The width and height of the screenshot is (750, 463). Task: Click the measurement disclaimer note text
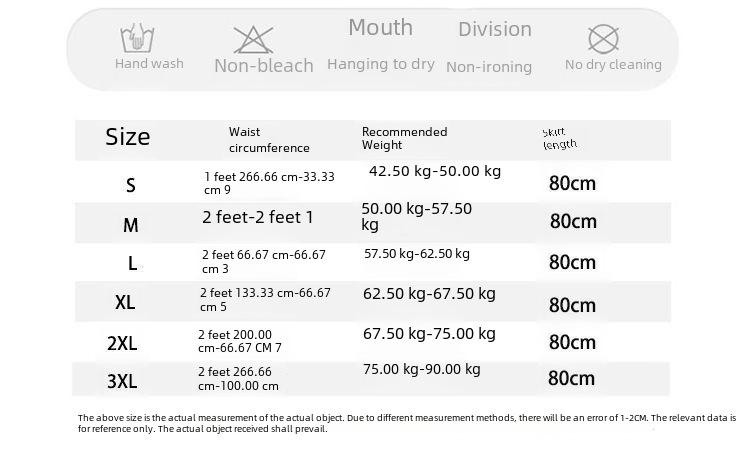(x=407, y=423)
